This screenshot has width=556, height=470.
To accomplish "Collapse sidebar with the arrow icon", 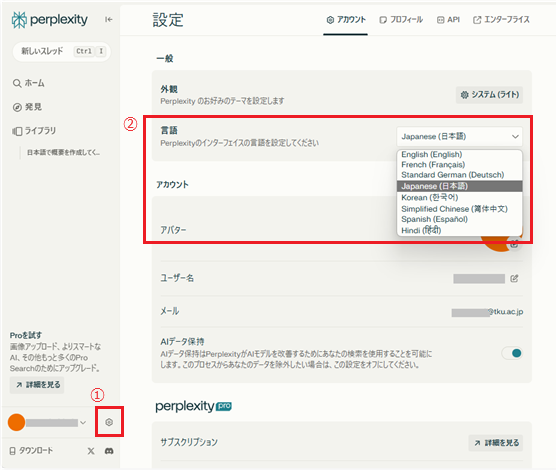I will 109,20.
